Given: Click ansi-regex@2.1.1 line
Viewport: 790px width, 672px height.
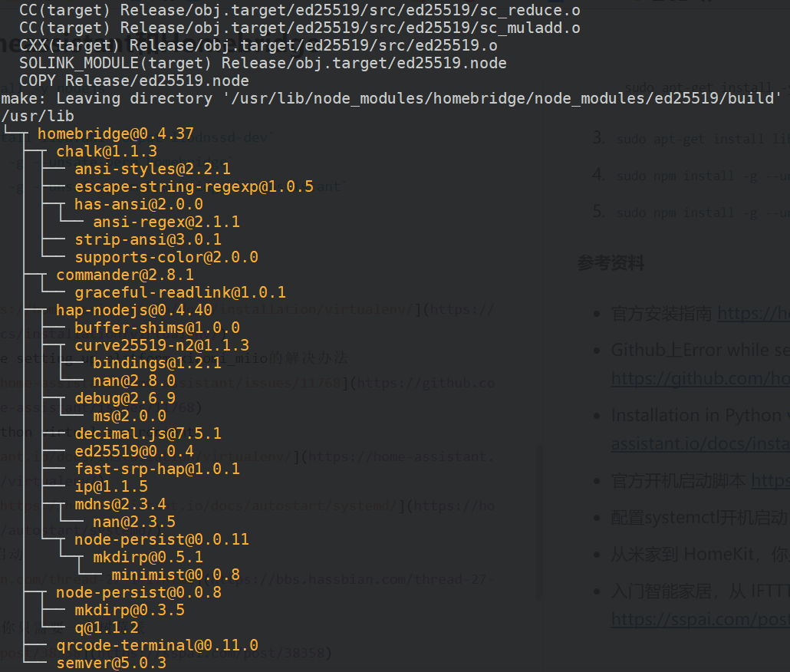Looking at the screenshot, I should click(x=166, y=222).
